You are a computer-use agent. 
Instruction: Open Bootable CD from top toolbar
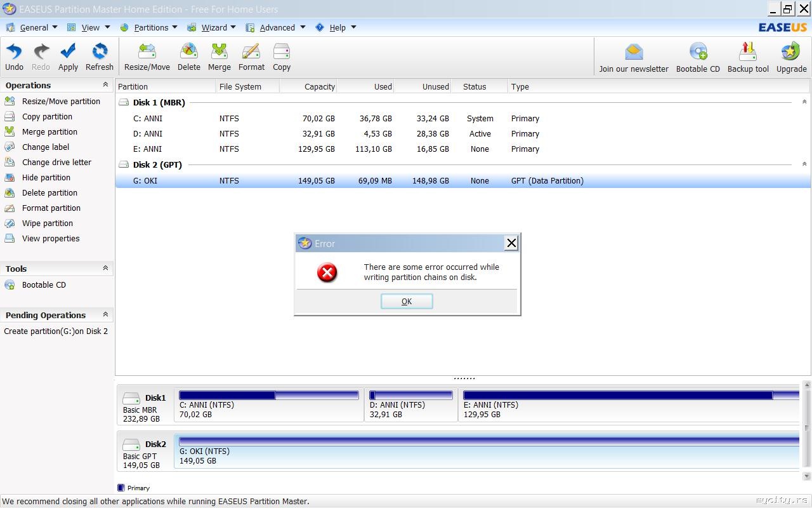(x=698, y=58)
